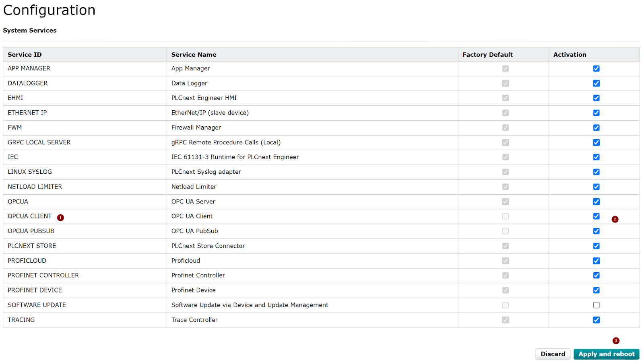Click the OPCUA service ID cell
Image resolution: width=644 pixels, height=364 pixels.
pos(85,202)
